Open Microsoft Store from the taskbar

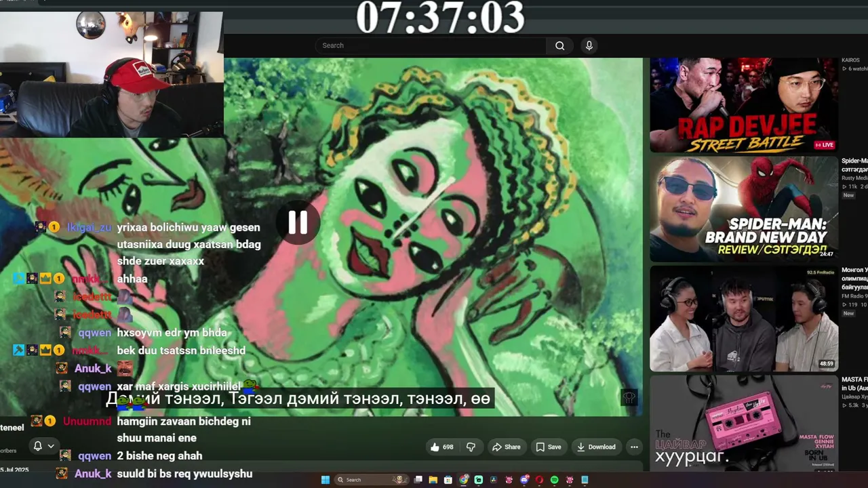click(448, 480)
